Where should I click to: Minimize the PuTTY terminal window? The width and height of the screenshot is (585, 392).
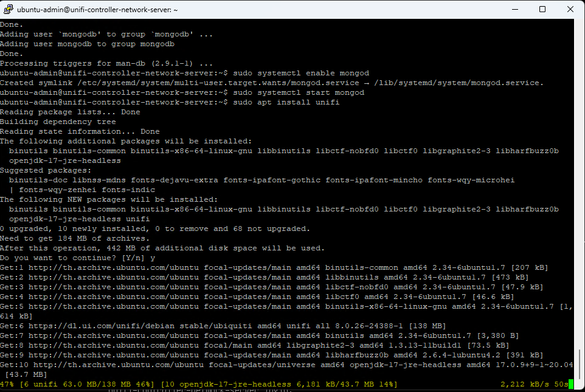[515, 9]
